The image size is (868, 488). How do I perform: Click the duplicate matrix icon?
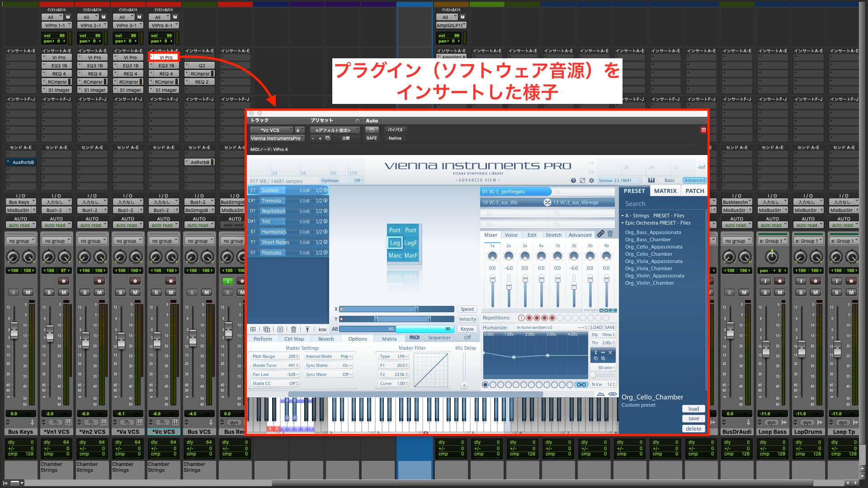click(267, 329)
